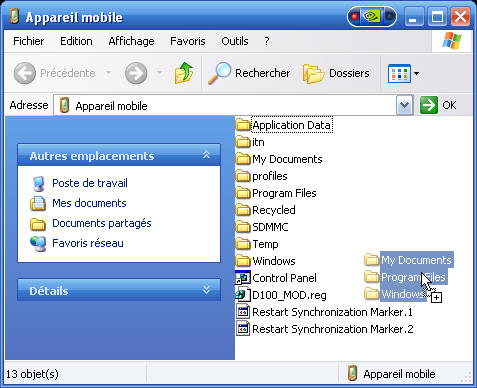Click the Précédente back arrow icon
The image size is (477, 388).
pyautogui.click(x=25, y=73)
